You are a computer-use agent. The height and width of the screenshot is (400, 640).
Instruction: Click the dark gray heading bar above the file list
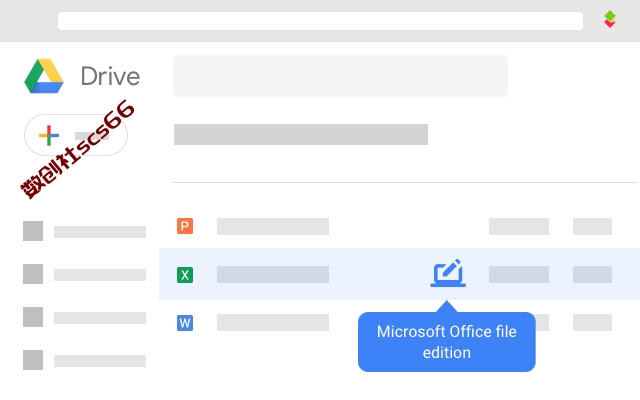301,134
